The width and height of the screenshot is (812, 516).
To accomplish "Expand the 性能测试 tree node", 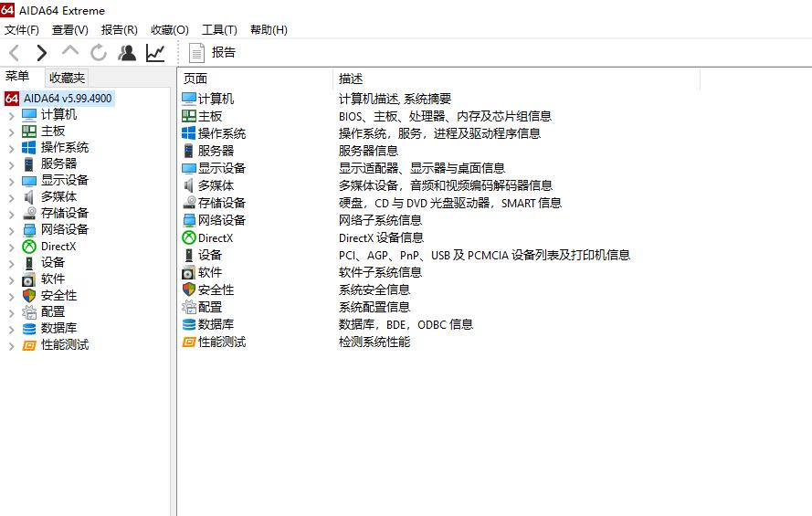I will 11,346.
